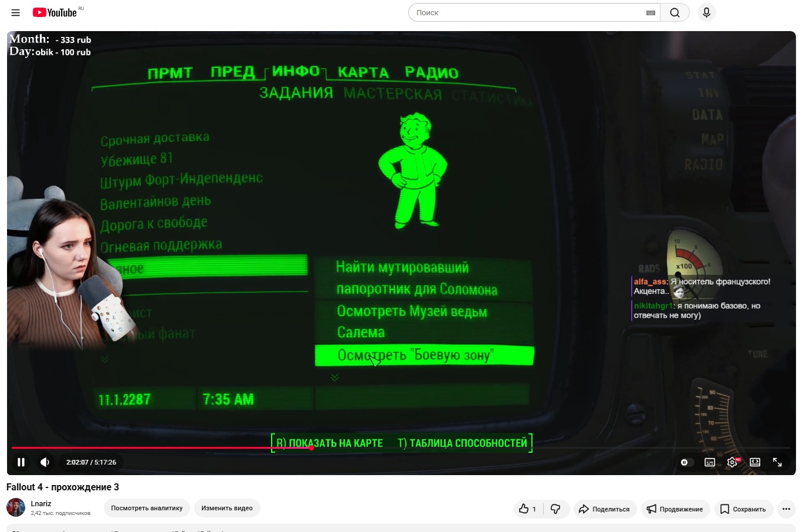This screenshot has width=803, height=532.
Task: Open the YouTube guide hamburger menu
Action: click(16, 12)
